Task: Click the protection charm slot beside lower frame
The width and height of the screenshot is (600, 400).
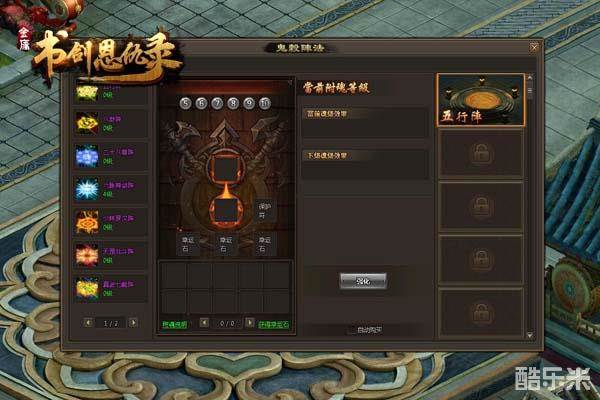Action: 265,210
